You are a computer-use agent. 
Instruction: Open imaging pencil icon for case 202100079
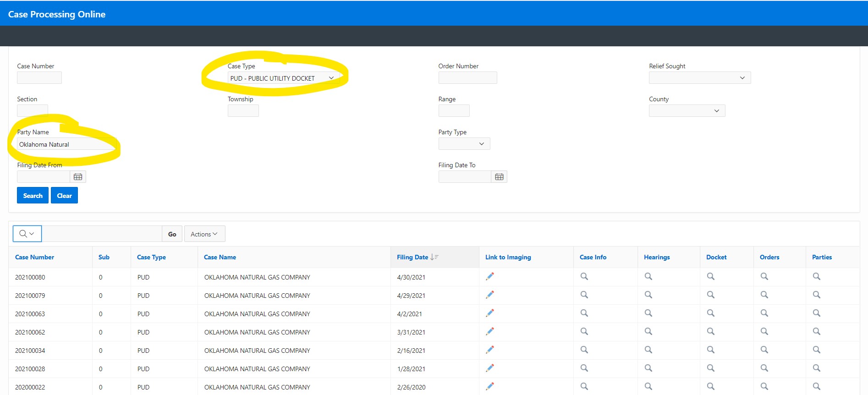[x=490, y=295]
